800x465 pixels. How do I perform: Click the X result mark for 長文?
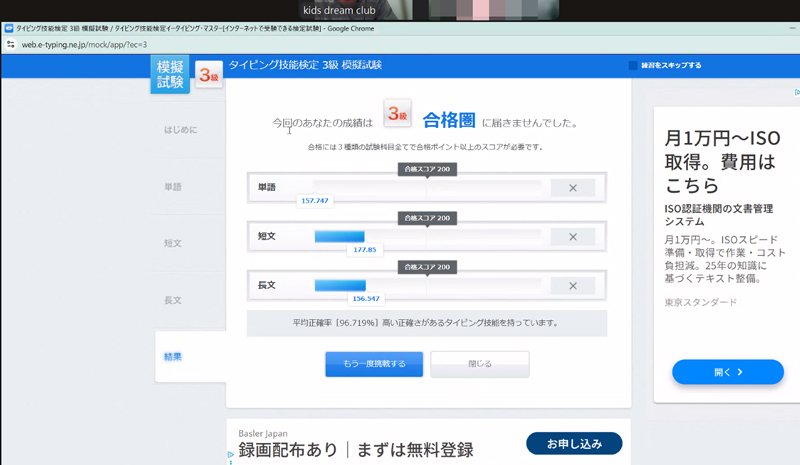573,286
